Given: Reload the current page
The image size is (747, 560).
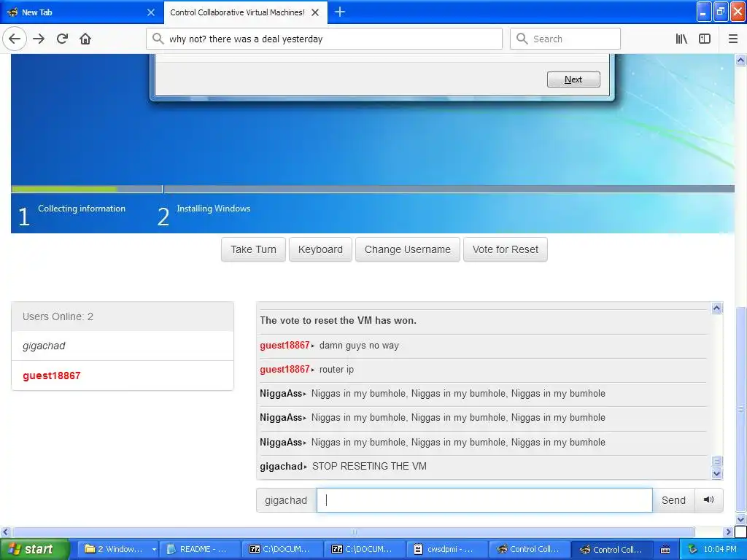Looking at the screenshot, I should click(x=62, y=39).
